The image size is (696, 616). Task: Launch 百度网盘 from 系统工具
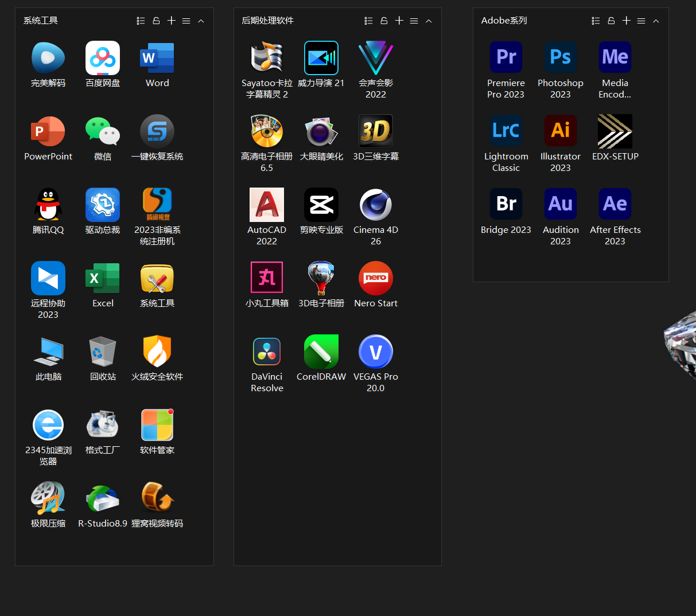103,58
